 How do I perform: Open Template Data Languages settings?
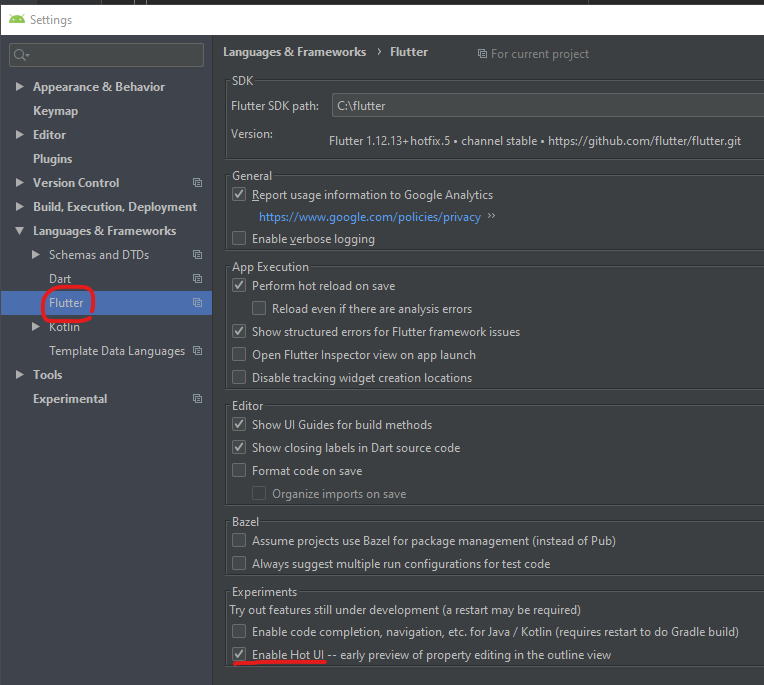(117, 351)
